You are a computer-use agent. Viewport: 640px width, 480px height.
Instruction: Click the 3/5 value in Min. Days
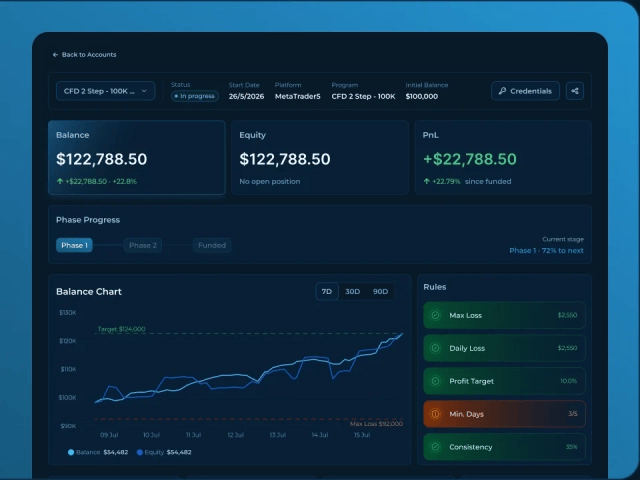[573, 414]
